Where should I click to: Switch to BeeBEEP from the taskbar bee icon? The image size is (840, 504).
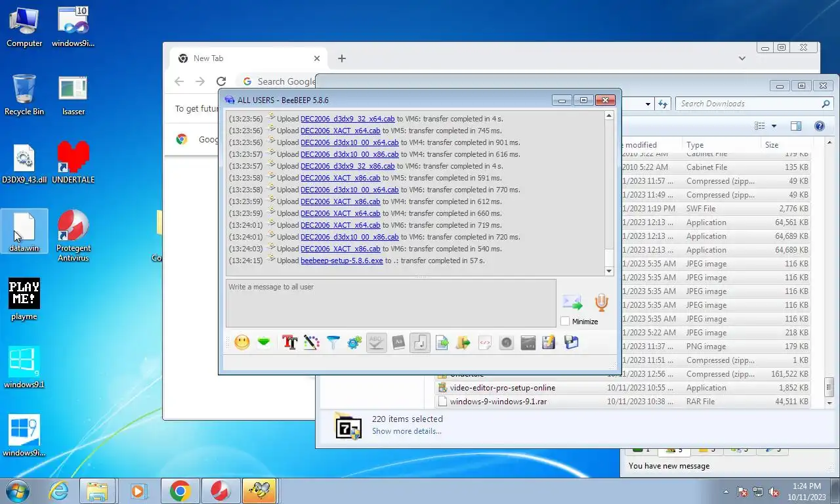coord(259,490)
